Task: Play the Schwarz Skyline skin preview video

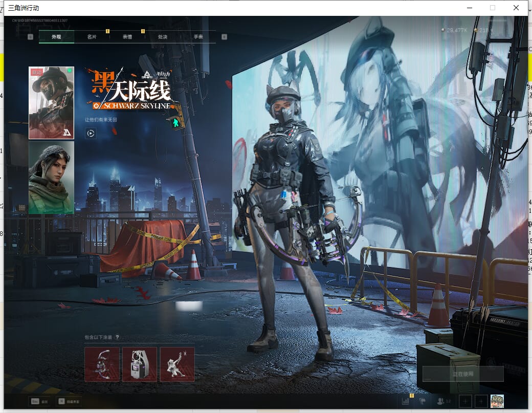Action: click(x=91, y=134)
